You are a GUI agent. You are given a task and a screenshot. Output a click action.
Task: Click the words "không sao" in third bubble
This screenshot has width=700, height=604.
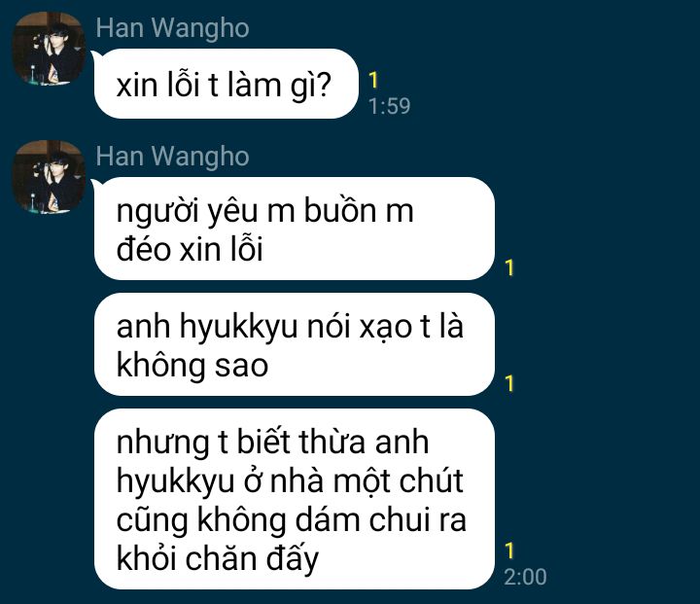(x=192, y=366)
